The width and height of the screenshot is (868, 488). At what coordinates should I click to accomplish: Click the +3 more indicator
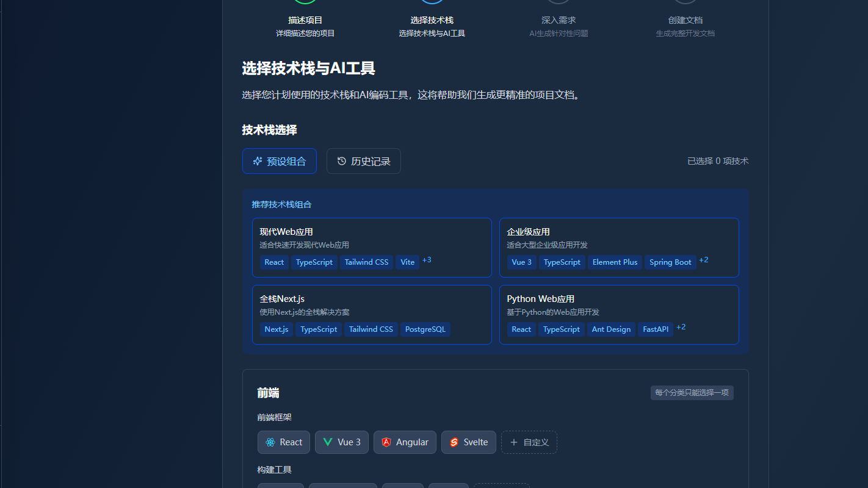point(427,260)
